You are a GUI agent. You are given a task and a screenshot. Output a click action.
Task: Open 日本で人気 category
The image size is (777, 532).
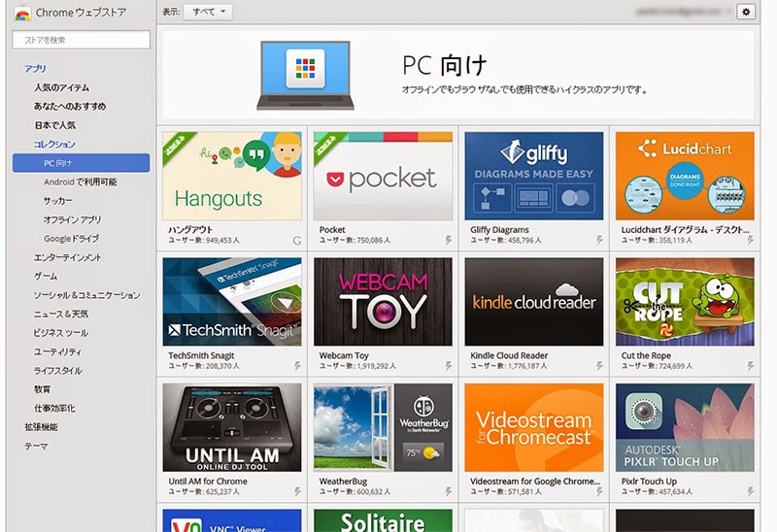[x=55, y=125]
